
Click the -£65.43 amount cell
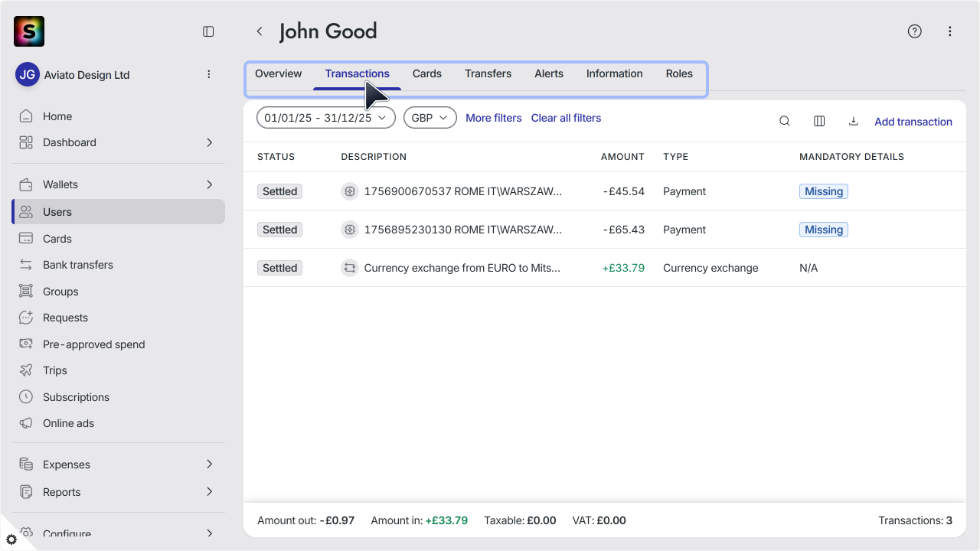click(x=623, y=230)
